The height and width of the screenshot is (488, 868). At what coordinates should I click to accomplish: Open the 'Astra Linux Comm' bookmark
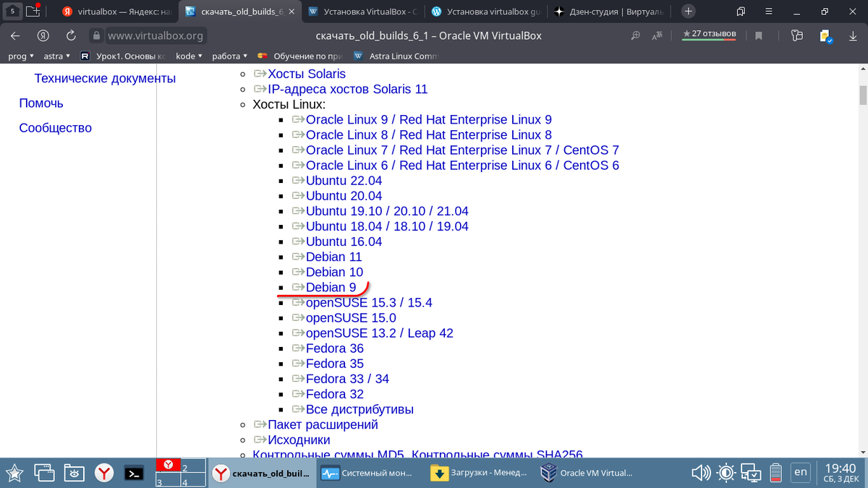click(x=396, y=56)
